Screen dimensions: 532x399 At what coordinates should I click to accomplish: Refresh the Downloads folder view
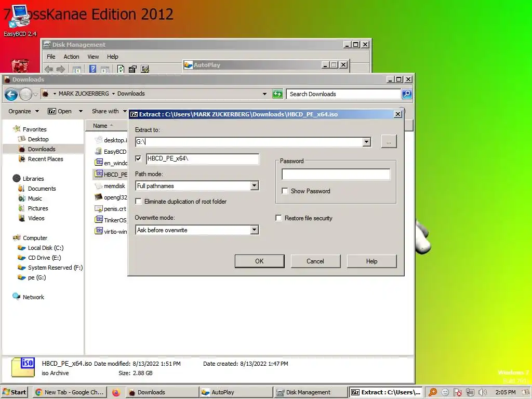[x=277, y=94]
